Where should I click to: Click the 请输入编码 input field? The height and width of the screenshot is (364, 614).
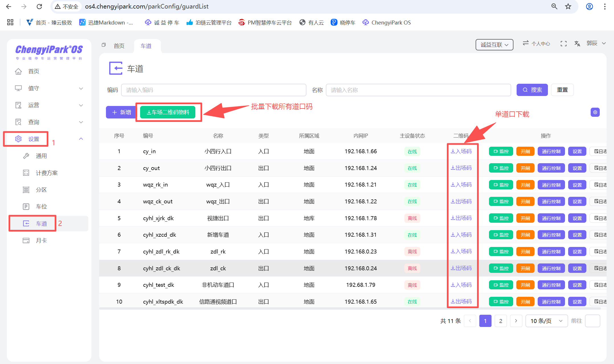pyautogui.click(x=214, y=90)
